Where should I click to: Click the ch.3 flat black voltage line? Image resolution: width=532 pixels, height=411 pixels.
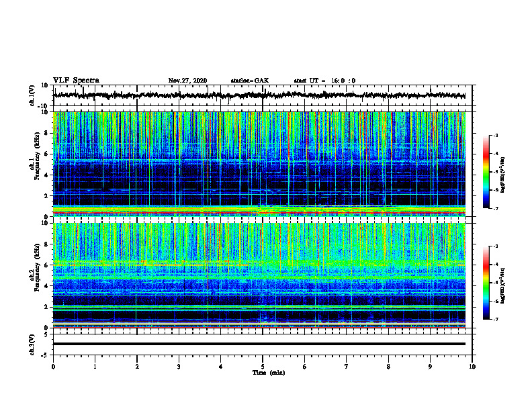click(259, 344)
